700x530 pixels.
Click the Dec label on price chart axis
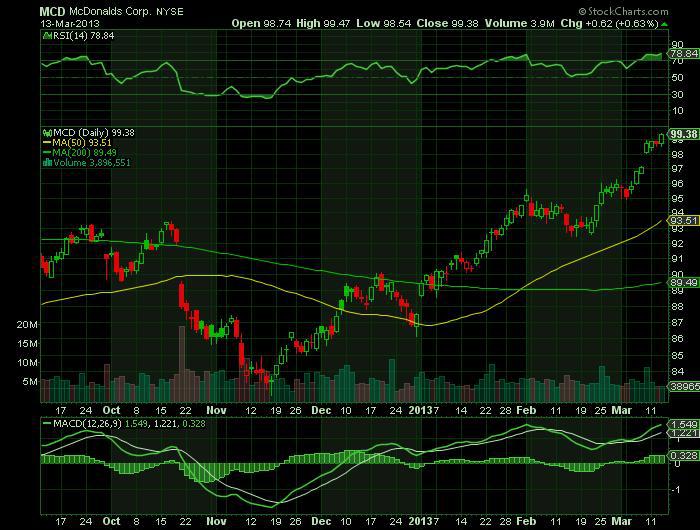321,410
